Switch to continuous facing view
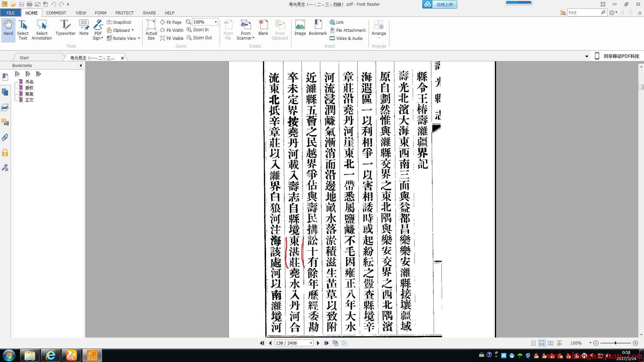The height and width of the screenshot is (362, 644). (x=559, y=343)
